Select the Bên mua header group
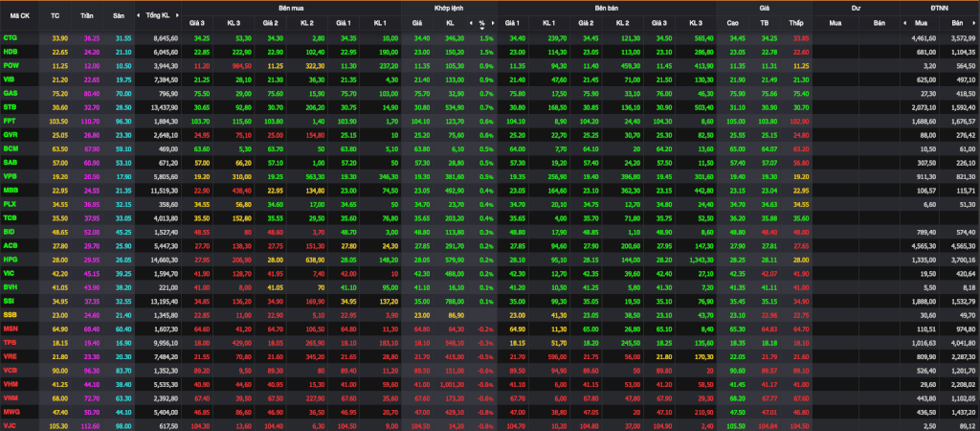This screenshot has height=431, width=980. pyautogui.click(x=291, y=8)
